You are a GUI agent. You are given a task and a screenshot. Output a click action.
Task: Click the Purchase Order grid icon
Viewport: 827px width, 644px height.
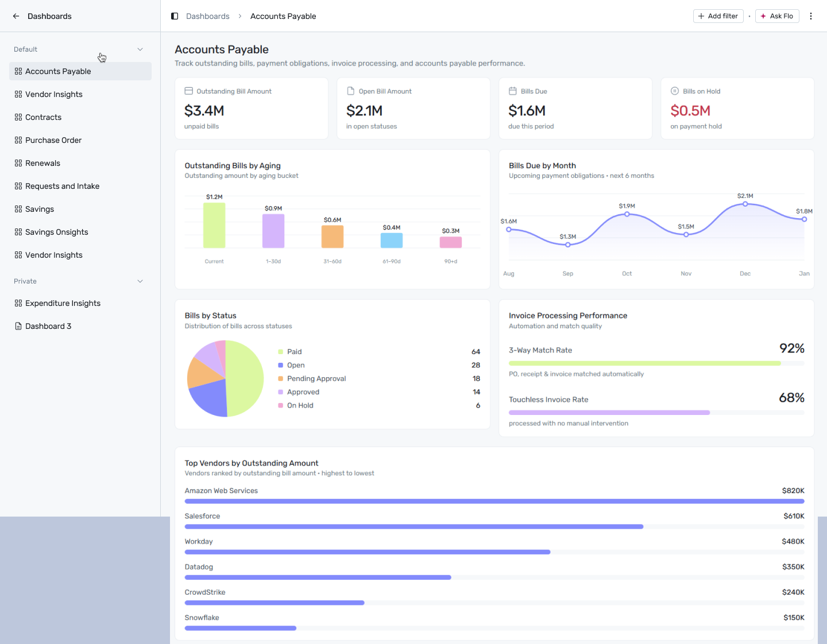point(18,140)
